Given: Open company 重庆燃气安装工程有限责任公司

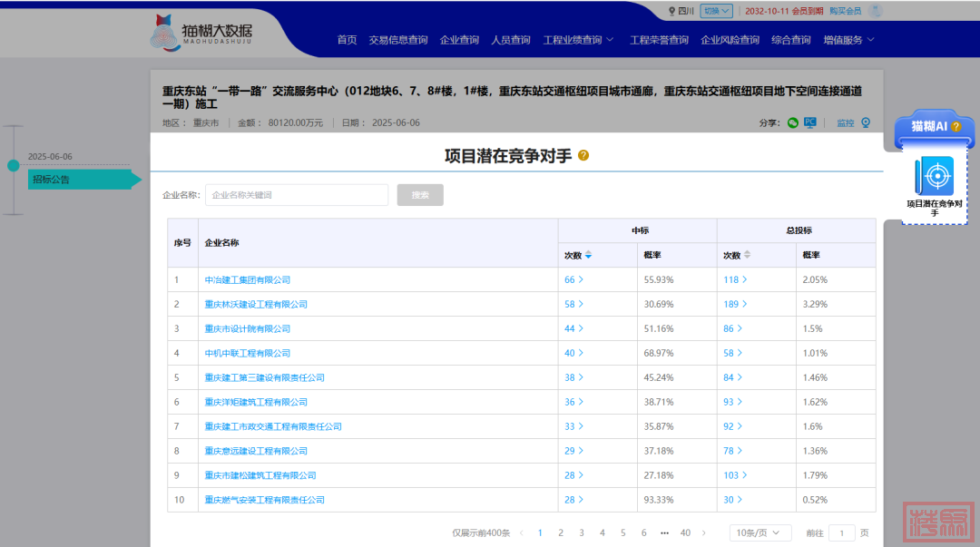Looking at the screenshot, I should tap(264, 500).
